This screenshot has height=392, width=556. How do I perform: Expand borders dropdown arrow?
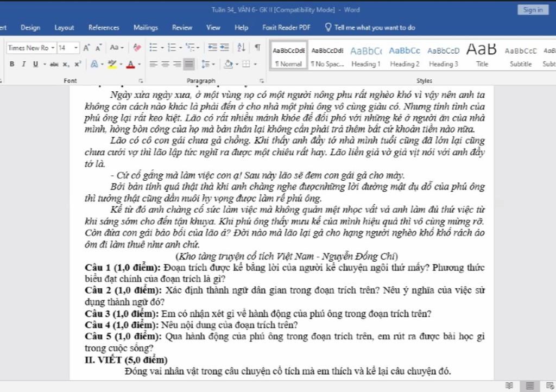[x=255, y=64]
